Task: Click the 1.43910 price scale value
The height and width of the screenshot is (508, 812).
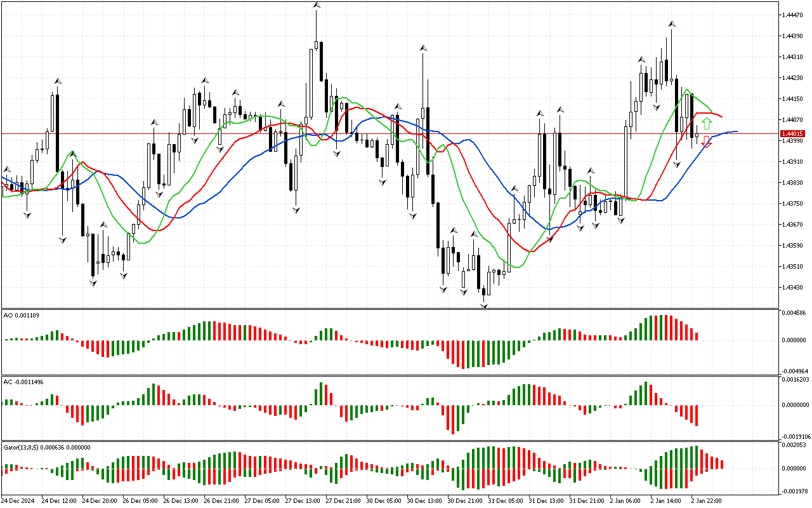Action: click(x=793, y=161)
